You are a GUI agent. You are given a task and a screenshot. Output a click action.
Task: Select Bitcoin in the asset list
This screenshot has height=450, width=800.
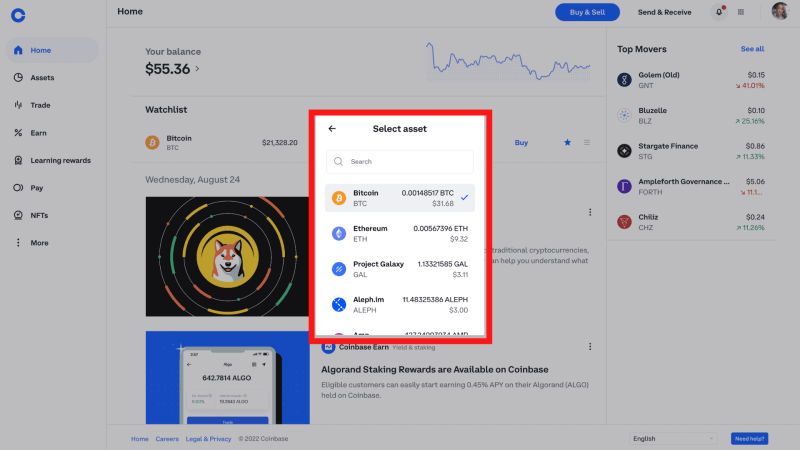pos(399,198)
